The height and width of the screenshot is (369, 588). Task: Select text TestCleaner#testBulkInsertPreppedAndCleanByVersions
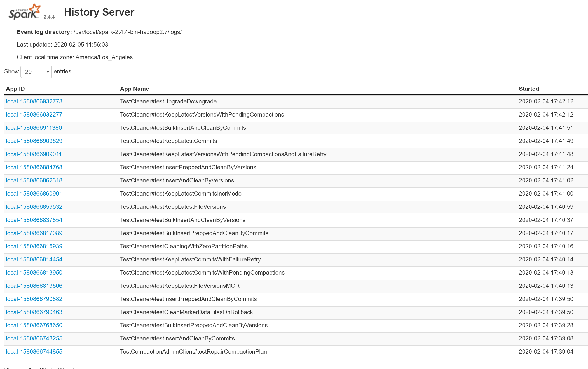tap(194, 325)
